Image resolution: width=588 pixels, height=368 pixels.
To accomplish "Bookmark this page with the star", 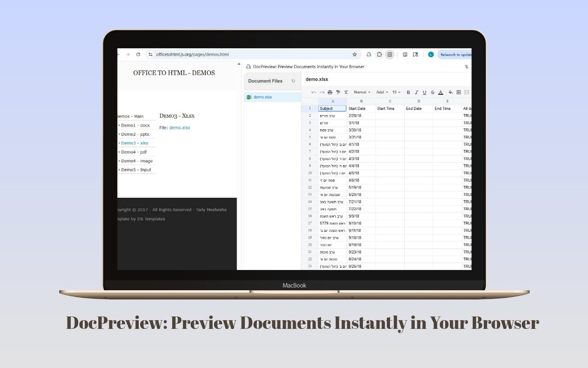I will click(x=355, y=54).
